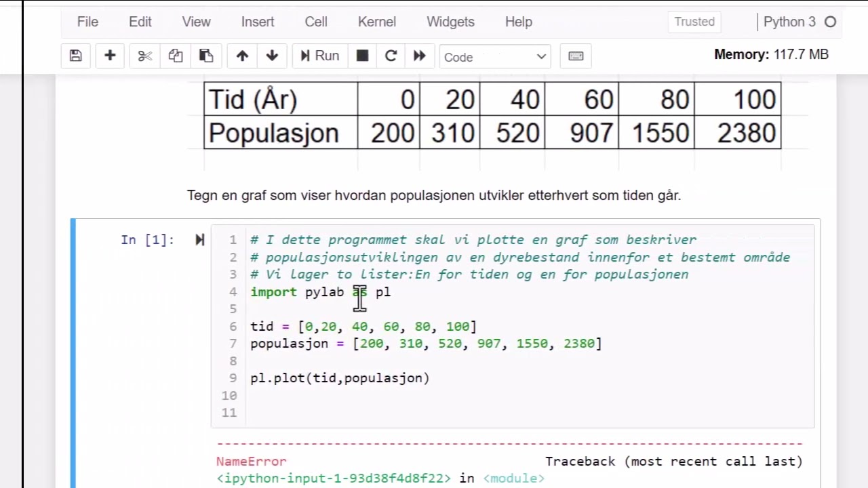This screenshot has height=488, width=868.
Task: Copy selected cells icon
Action: [x=176, y=56]
